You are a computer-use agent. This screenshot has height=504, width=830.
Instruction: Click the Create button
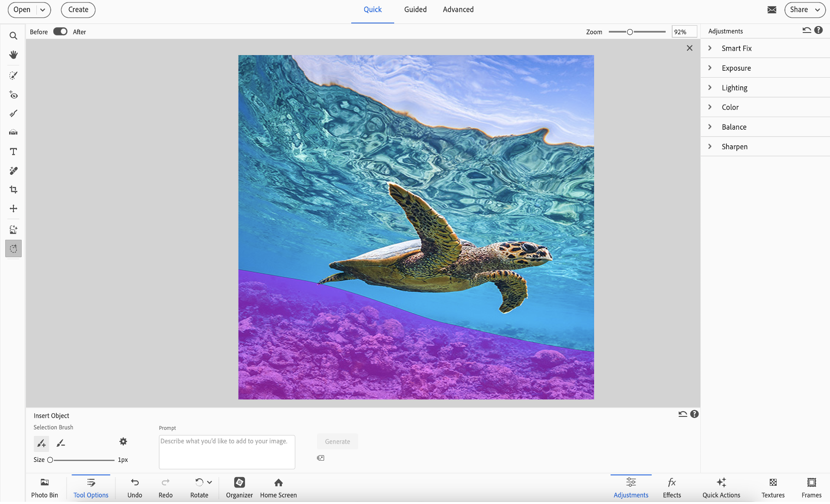(78, 10)
